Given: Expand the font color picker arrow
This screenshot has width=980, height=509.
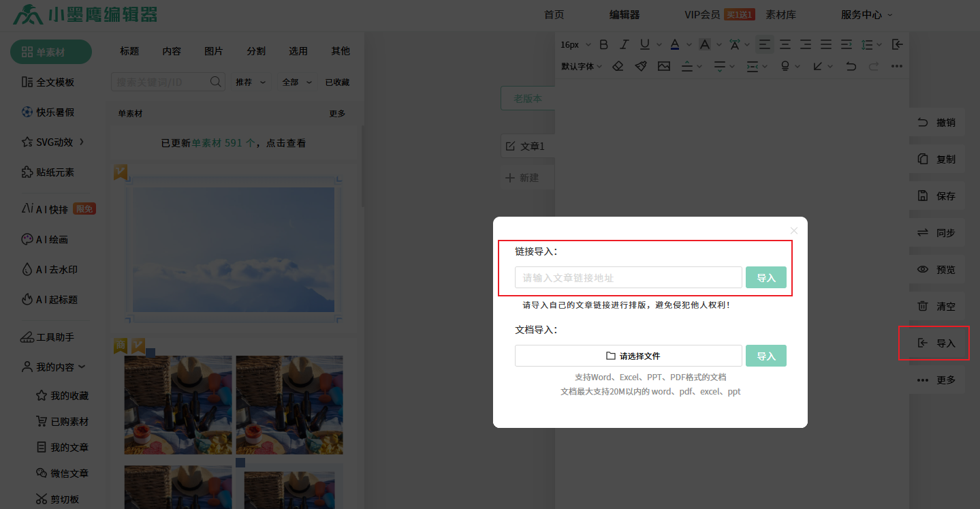Looking at the screenshot, I should [x=689, y=45].
